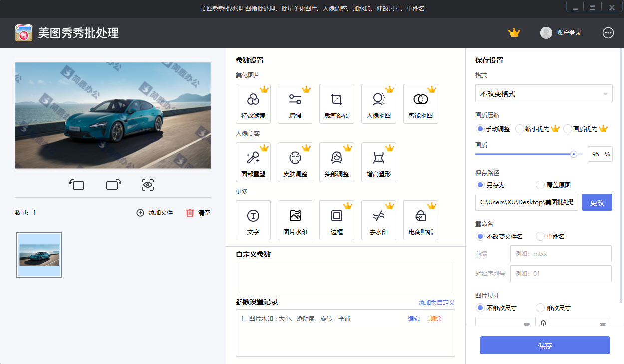Select the 特效滤镜 filter tool
The width and height of the screenshot is (624, 364).
coord(253,104)
